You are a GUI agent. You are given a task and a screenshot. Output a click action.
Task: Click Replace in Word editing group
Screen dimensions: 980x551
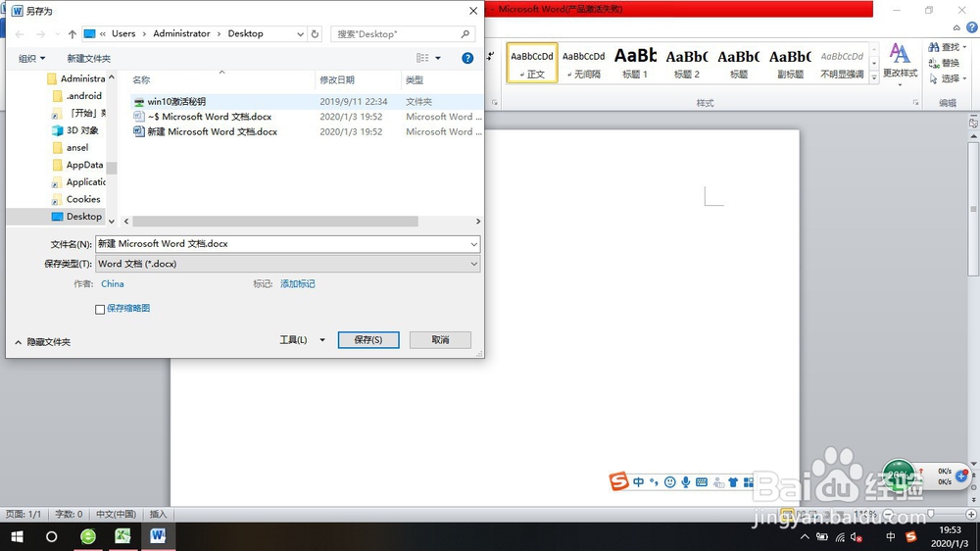945,63
